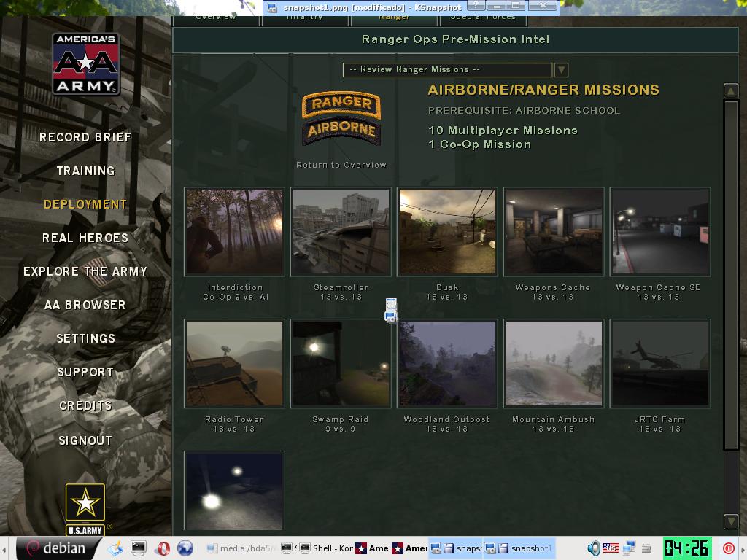The height and width of the screenshot is (560, 747).
Task: Select the unlabeled night mission thumbnail
Action: pyautogui.click(x=234, y=491)
